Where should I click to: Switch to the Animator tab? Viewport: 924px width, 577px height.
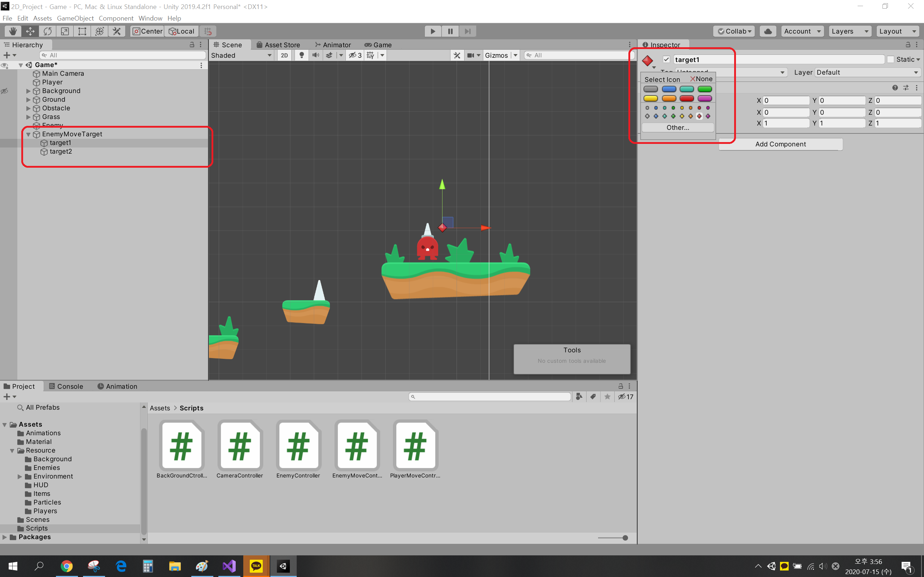point(333,45)
